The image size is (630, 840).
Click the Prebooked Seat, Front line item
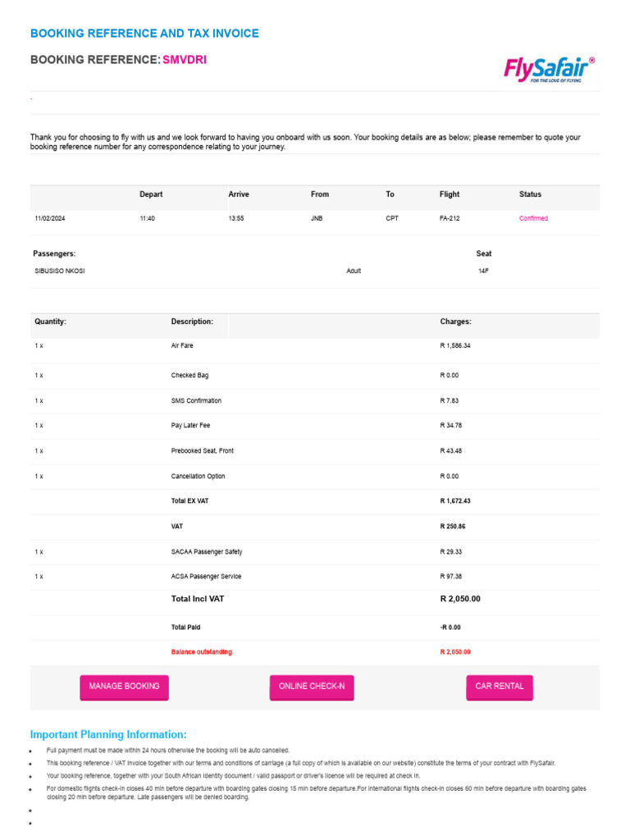203,451
